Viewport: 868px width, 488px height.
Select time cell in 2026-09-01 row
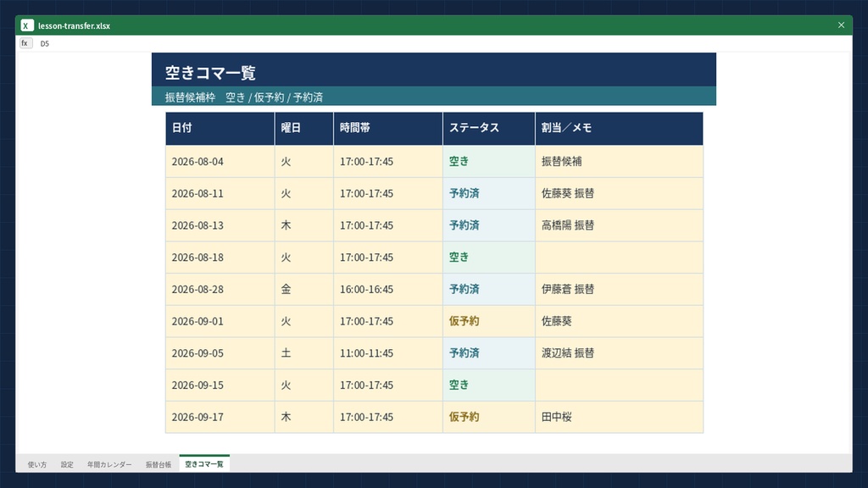[x=388, y=321]
